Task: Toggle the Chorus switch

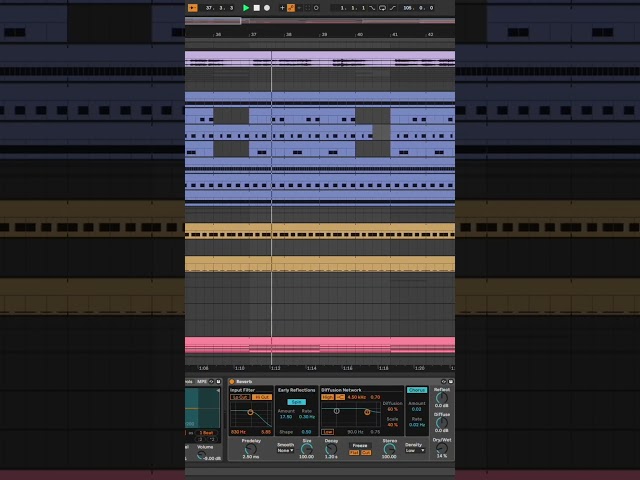Action: [417, 390]
